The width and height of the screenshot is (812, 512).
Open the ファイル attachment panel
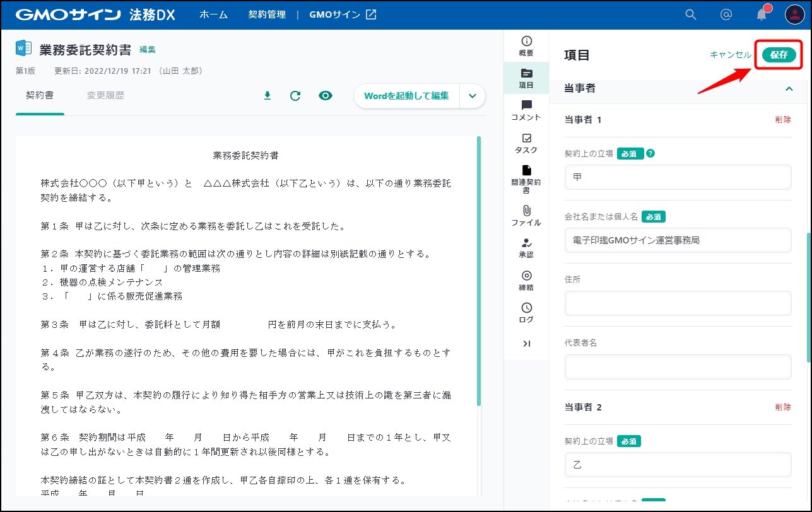click(526, 216)
